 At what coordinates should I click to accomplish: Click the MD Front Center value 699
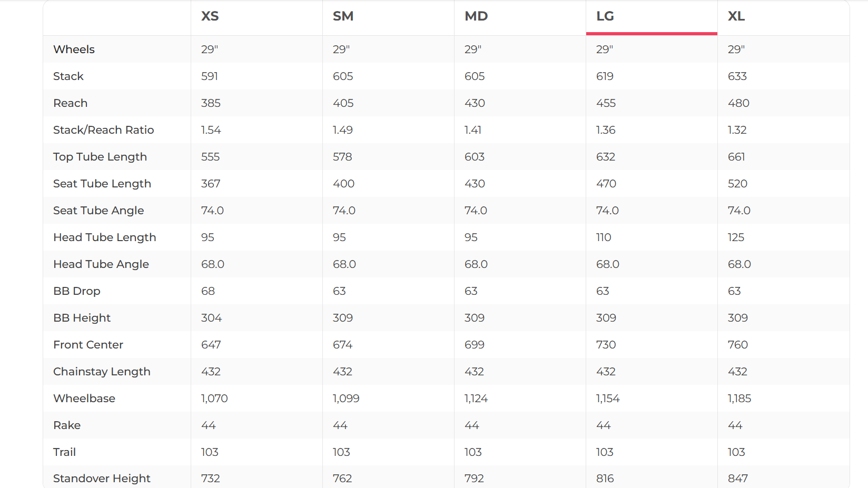[475, 345]
